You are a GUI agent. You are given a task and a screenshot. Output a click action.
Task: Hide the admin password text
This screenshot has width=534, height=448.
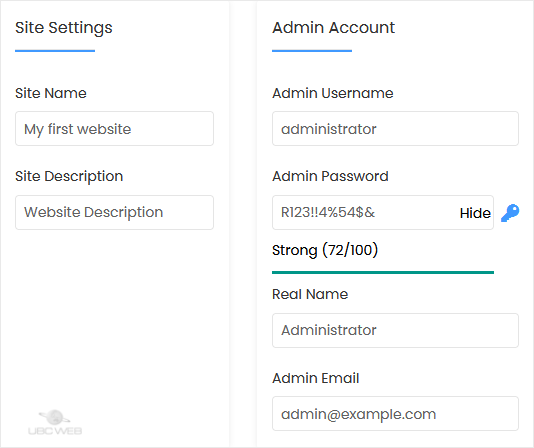tap(475, 213)
